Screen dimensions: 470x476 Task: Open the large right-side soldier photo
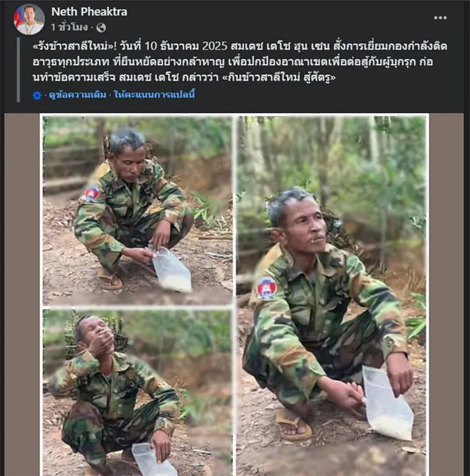click(331, 295)
